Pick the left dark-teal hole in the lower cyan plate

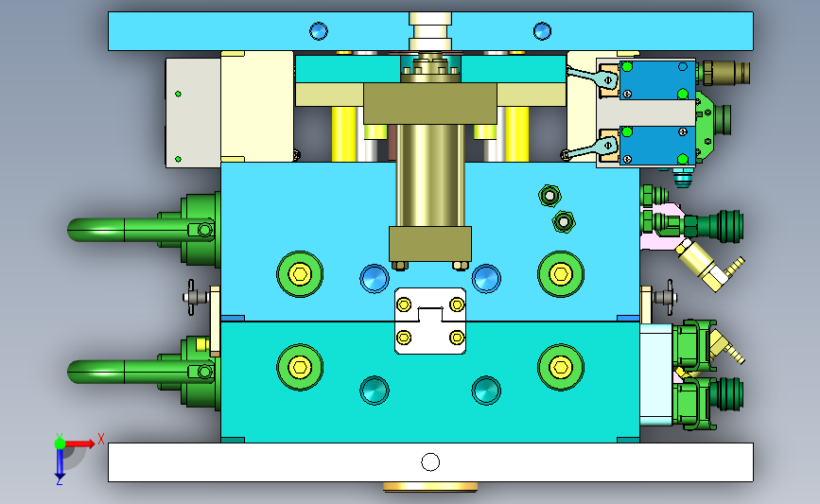coord(375,391)
